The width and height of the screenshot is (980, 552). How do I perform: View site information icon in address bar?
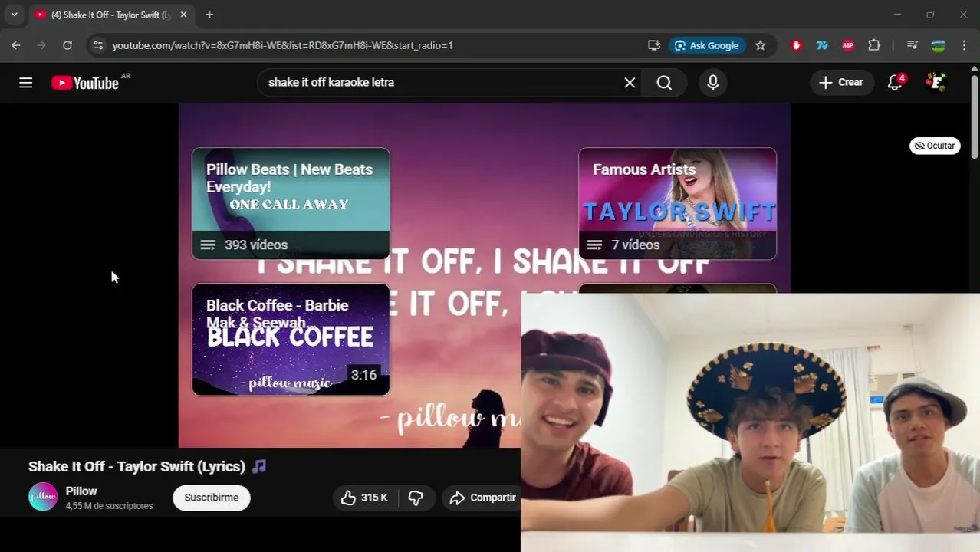pos(97,45)
